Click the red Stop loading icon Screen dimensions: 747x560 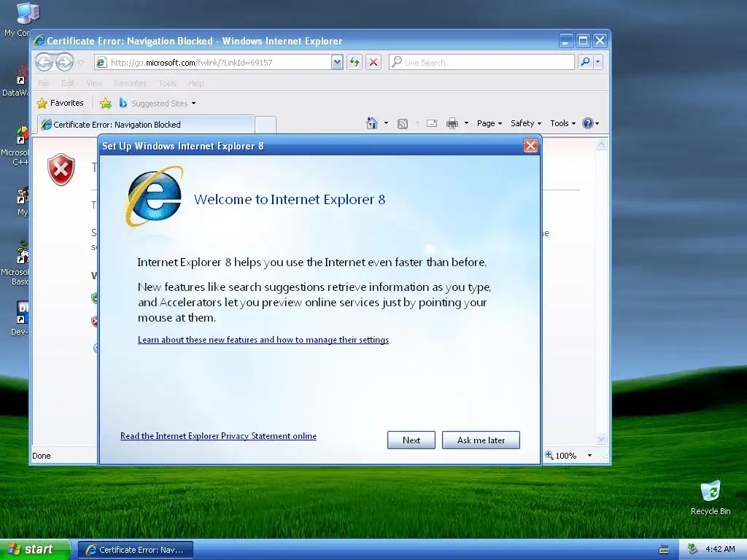tap(373, 63)
